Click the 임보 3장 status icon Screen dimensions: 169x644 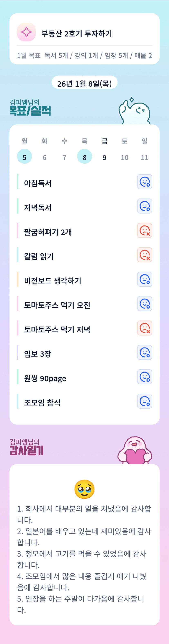click(144, 352)
